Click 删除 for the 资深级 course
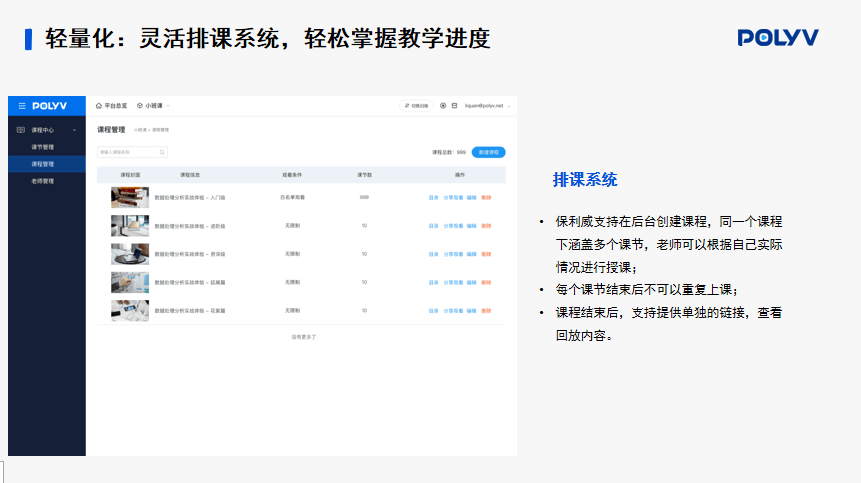This screenshot has width=861, height=483. click(x=487, y=254)
